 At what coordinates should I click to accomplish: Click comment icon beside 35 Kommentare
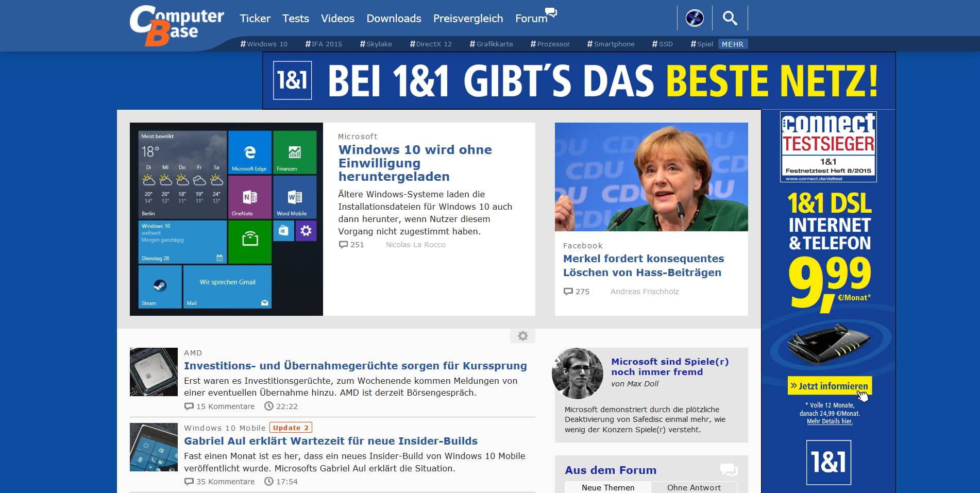(x=189, y=482)
